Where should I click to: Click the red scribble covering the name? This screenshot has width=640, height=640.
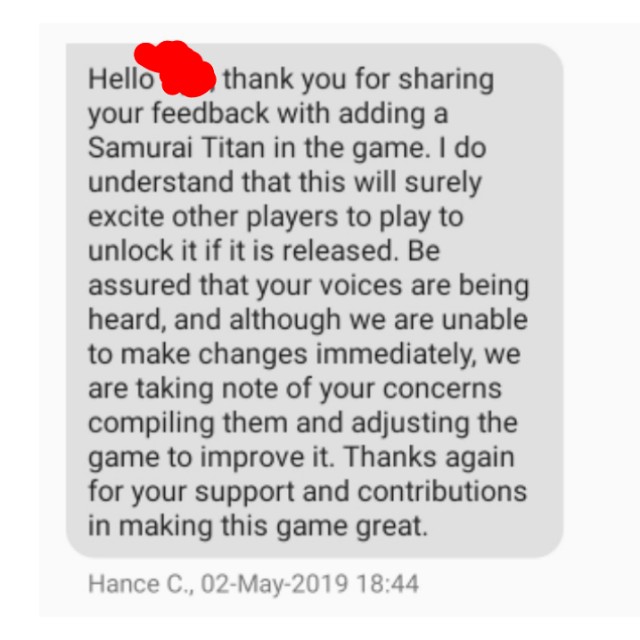coord(176,69)
